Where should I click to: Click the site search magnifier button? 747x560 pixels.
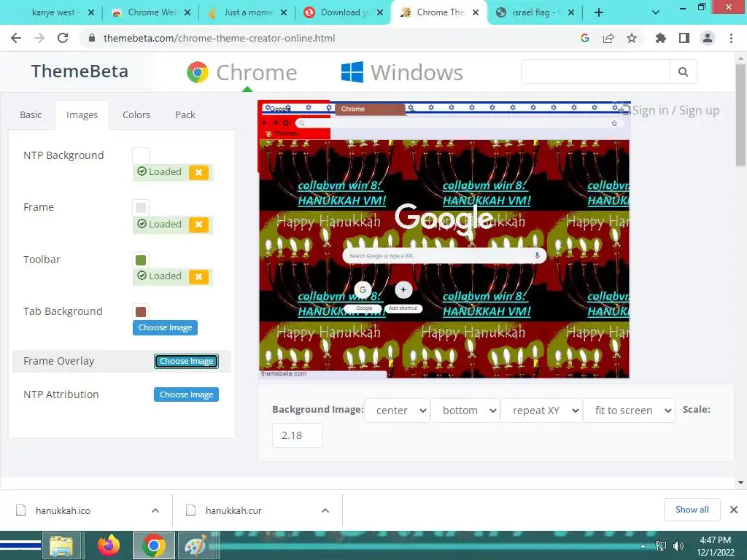(x=683, y=72)
